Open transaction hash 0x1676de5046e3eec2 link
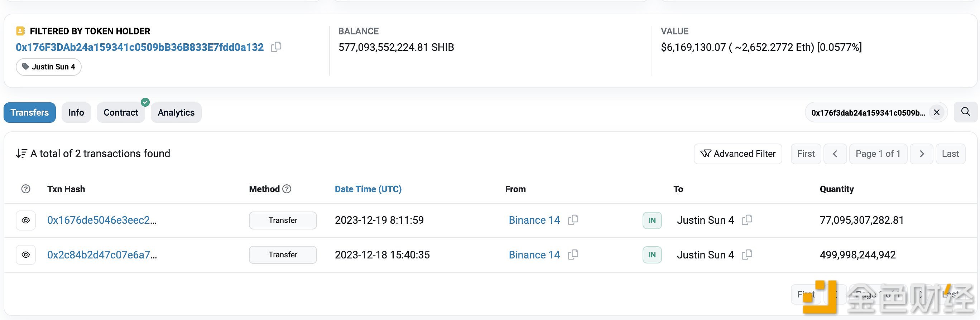This screenshot has height=320, width=980. click(x=102, y=220)
